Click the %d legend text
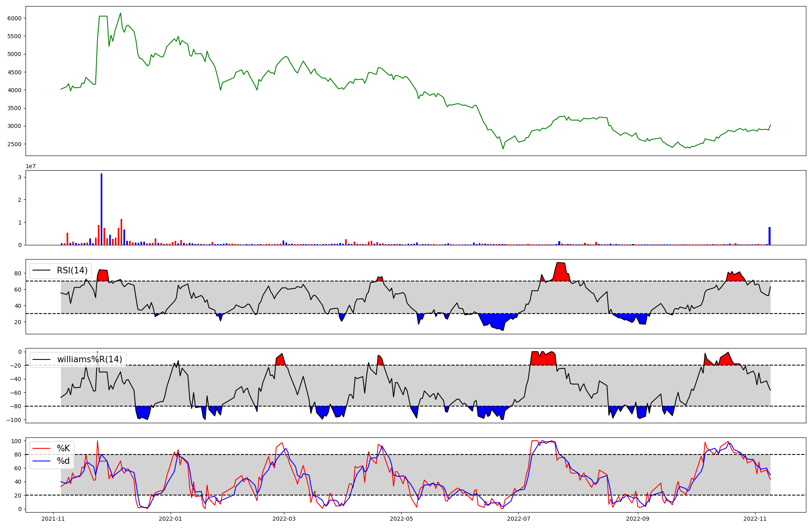The width and height of the screenshot is (812, 528). point(63,461)
